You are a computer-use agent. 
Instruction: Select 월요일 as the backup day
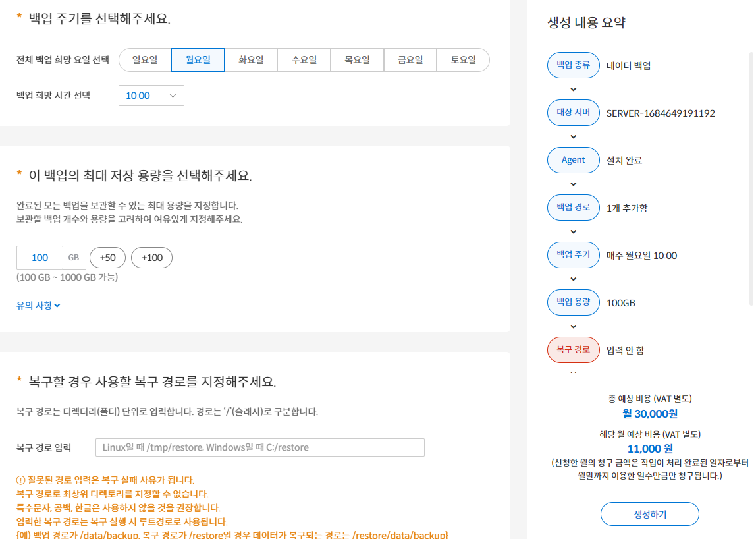(198, 60)
